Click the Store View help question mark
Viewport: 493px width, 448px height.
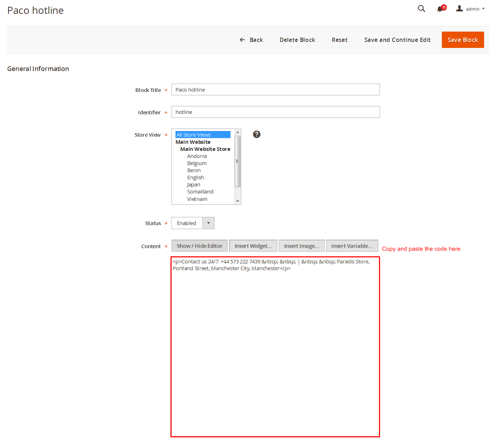click(x=256, y=134)
